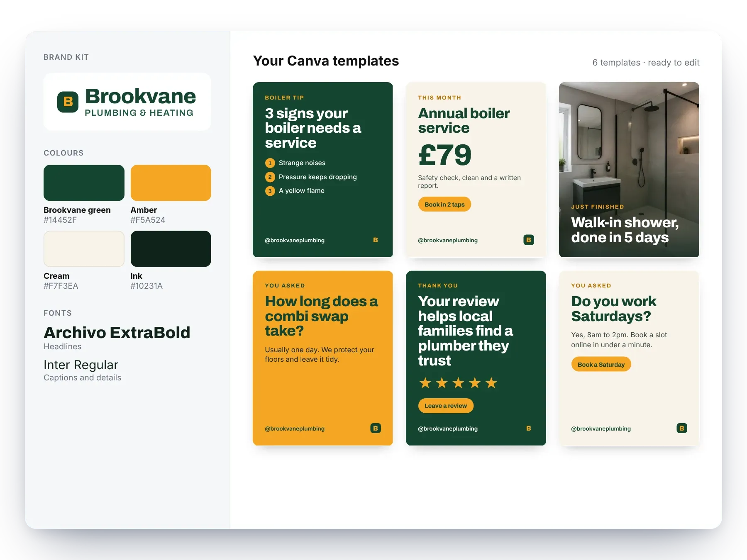Click the Inter Regular font entry

pos(81,365)
